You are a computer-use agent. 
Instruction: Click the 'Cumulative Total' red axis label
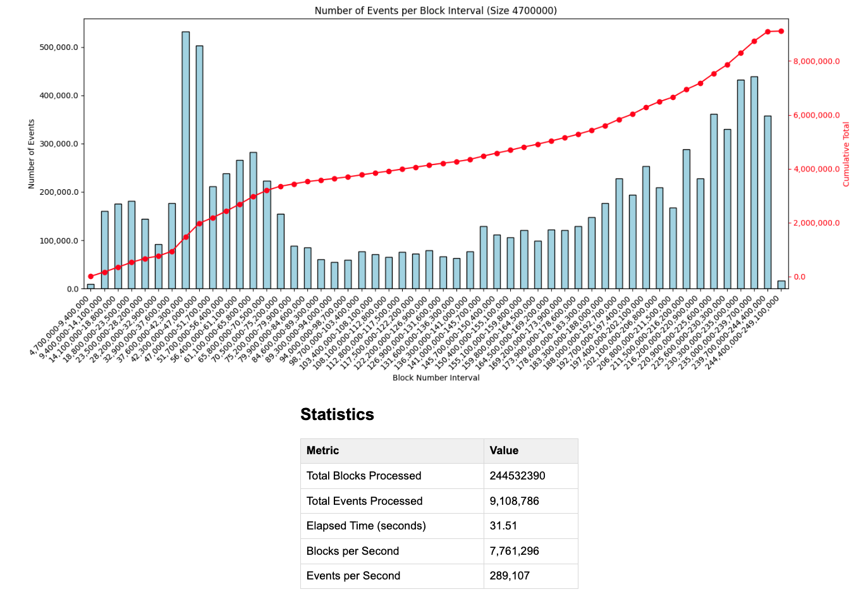[847, 154]
